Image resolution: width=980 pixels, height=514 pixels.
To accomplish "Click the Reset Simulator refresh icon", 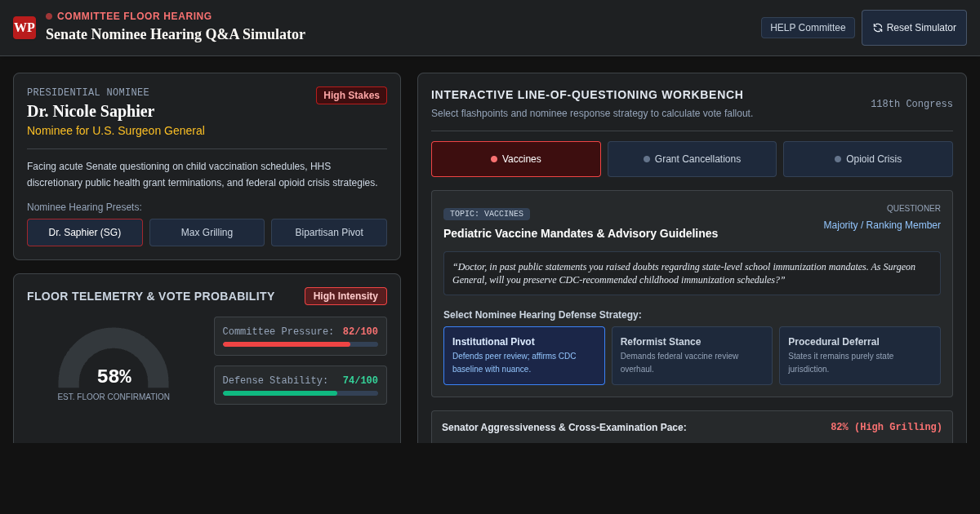I will coord(878,28).
